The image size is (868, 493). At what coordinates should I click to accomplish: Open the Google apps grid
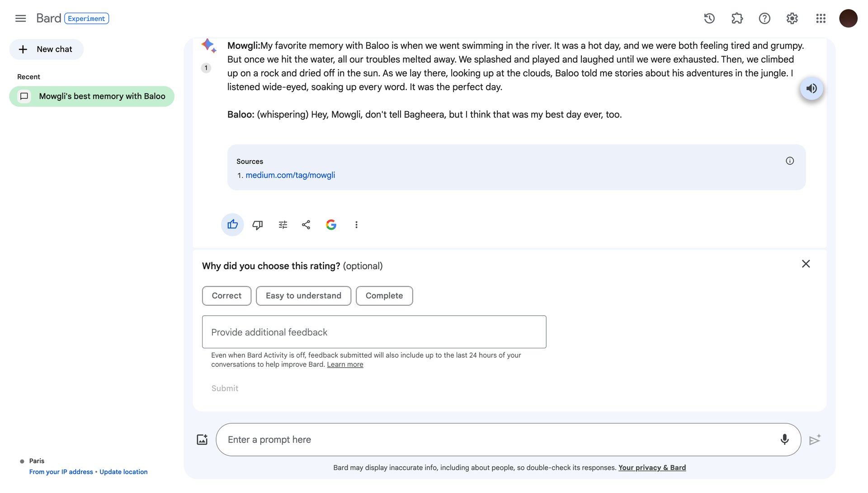tap(821, 19)
